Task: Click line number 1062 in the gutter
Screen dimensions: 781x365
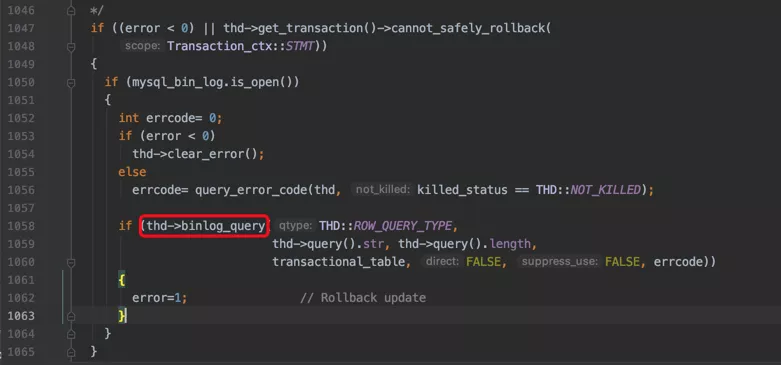Action: (21, 298)
